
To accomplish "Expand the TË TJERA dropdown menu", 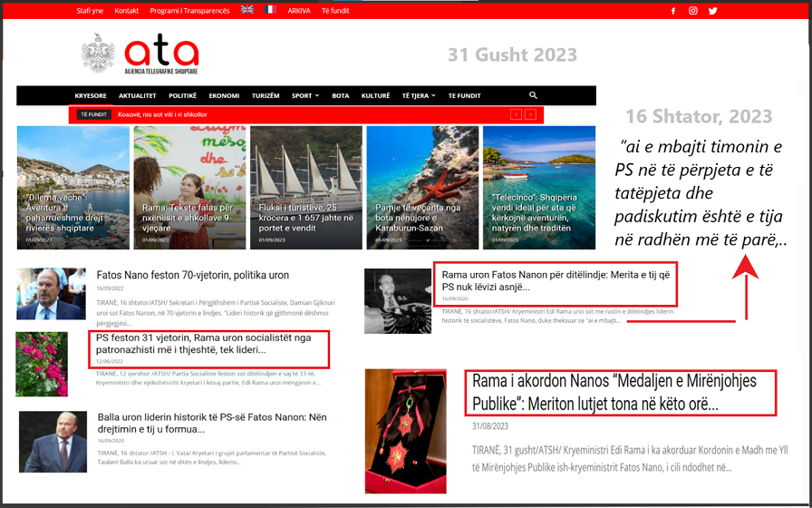I will [x=419, y=95].
